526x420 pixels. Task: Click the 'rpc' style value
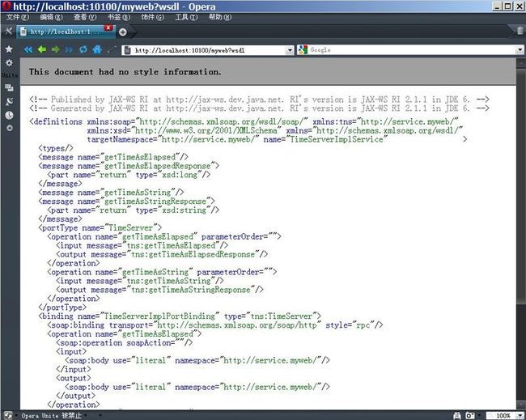[363, 325]
